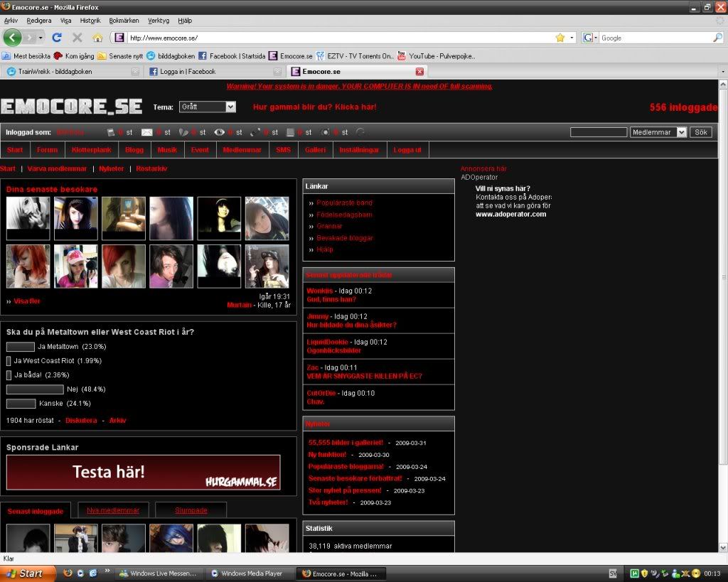Open the back button history dropdown arrow

(x=41, y=38)
